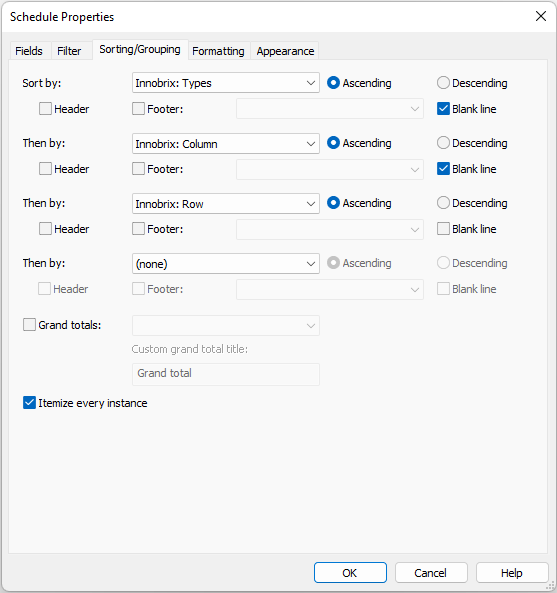Click the Cancel button

[431, 573]
